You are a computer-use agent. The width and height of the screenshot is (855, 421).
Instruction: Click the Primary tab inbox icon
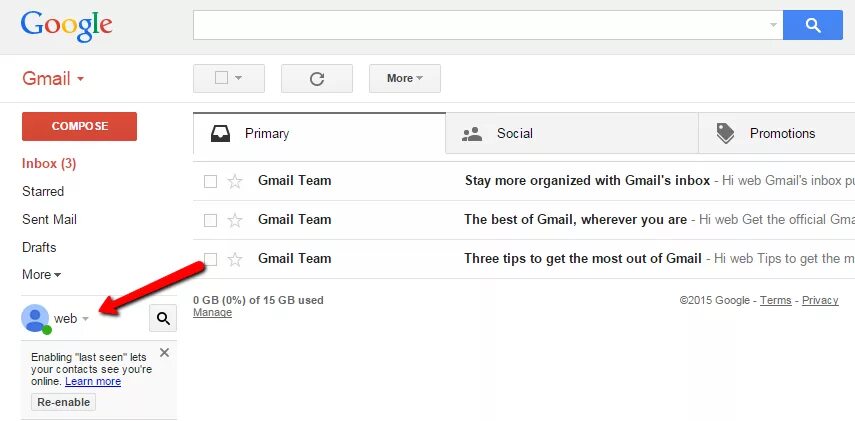(220, 134)
